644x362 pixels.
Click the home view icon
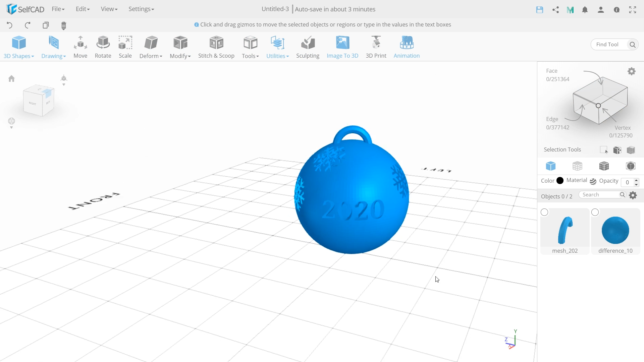11,78
